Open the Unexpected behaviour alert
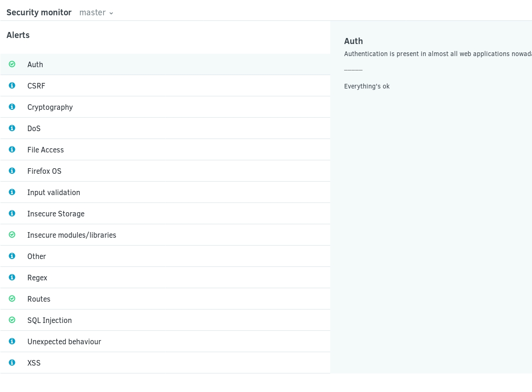This screenshot has width=532, height=392. tap(165, 342)
